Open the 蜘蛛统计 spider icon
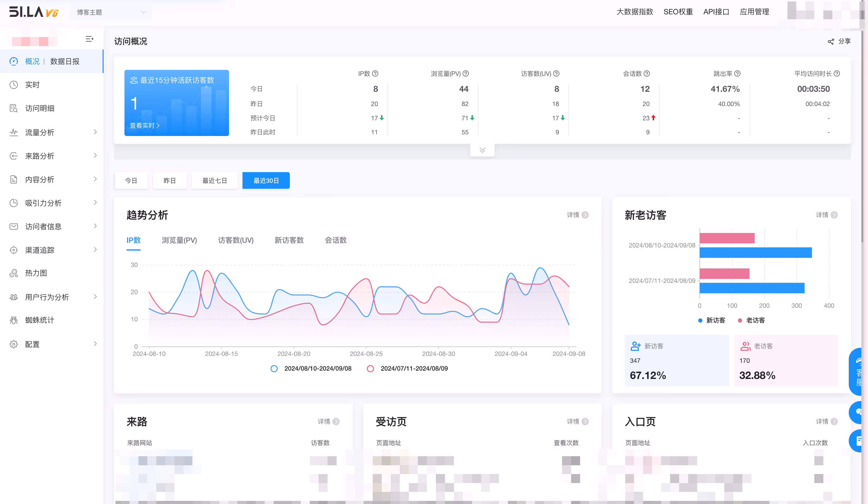 point(14,320)
